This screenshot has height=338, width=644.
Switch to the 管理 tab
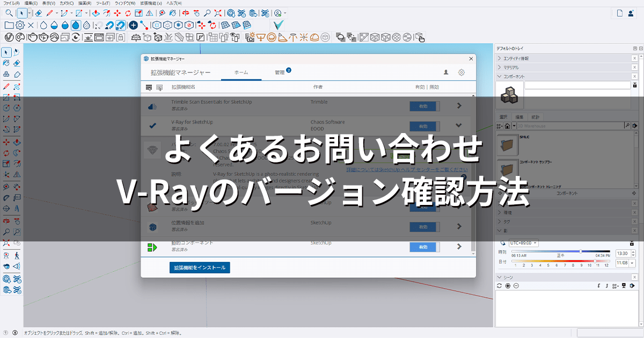click(x=280, y=72)
